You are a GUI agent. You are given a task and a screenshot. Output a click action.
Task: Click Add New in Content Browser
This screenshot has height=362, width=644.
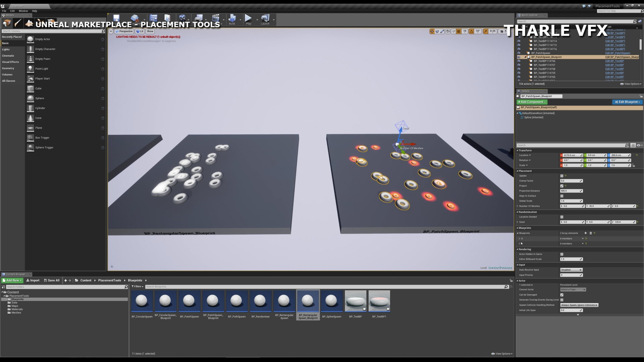pyautogui.click(x=12, y=281)
